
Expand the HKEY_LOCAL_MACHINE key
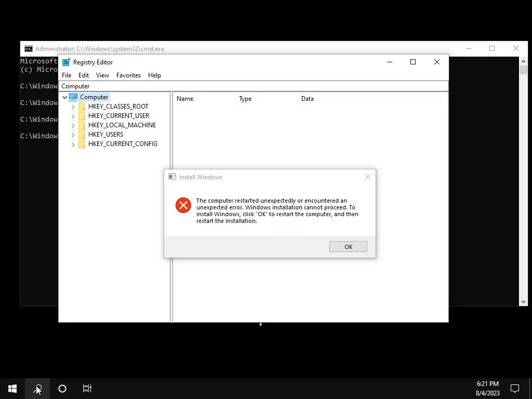(x=73, y=125)
